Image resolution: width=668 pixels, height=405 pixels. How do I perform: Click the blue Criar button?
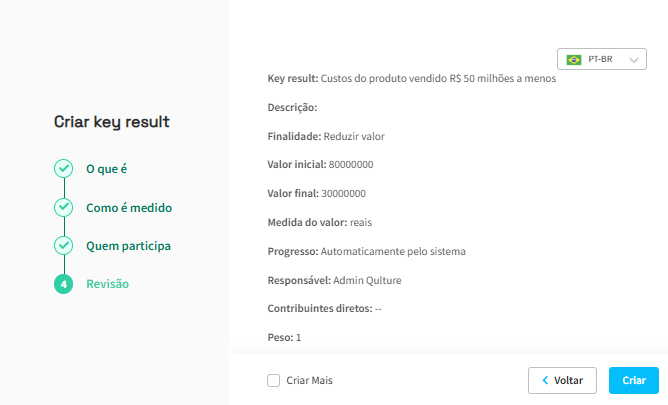pyautogui.click(x=634, y=380)
